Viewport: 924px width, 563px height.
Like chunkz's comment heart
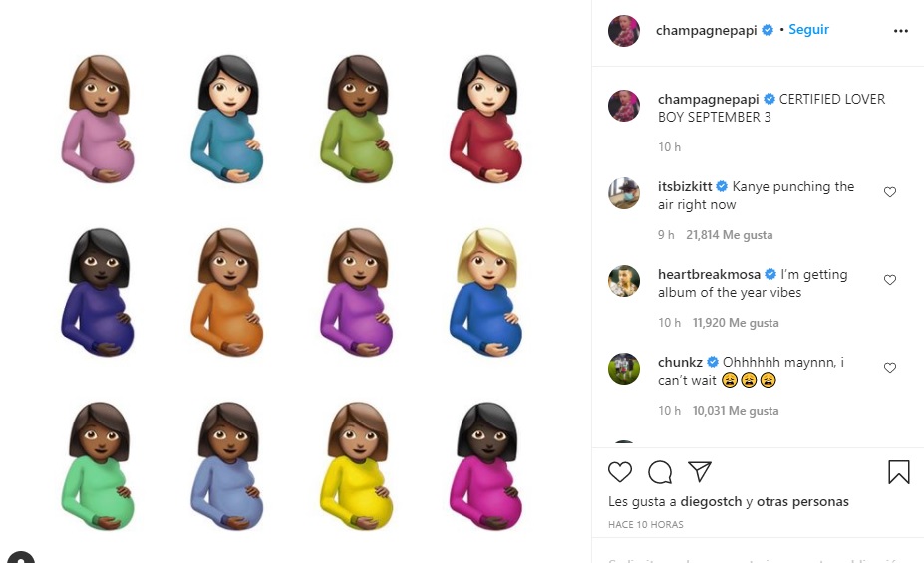click(890, 368)
